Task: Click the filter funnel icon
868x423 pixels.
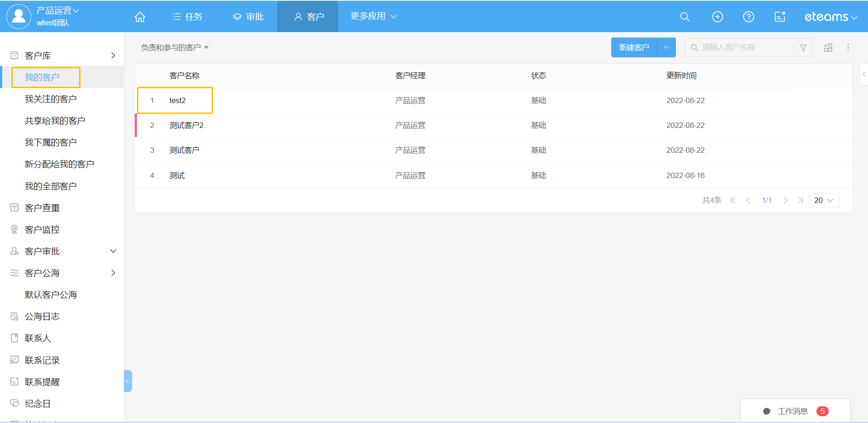Action: coord(803,47)
